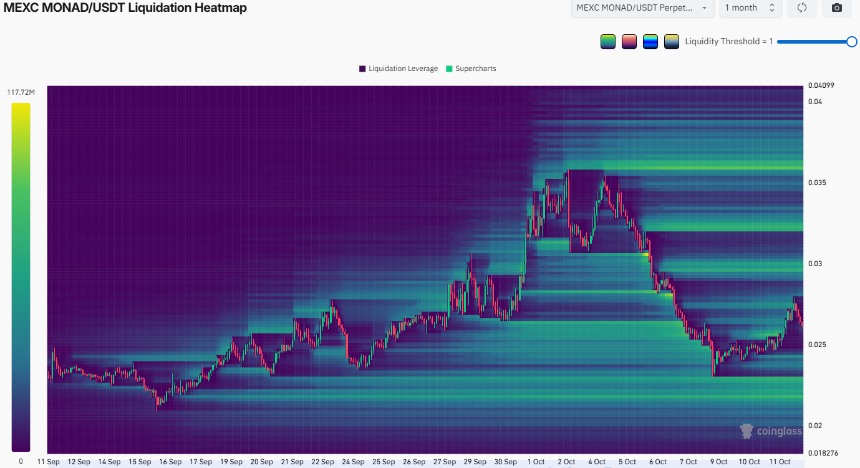
Task: Click the '6 Oct' date axis label
Action: click(x=658, y=462)
